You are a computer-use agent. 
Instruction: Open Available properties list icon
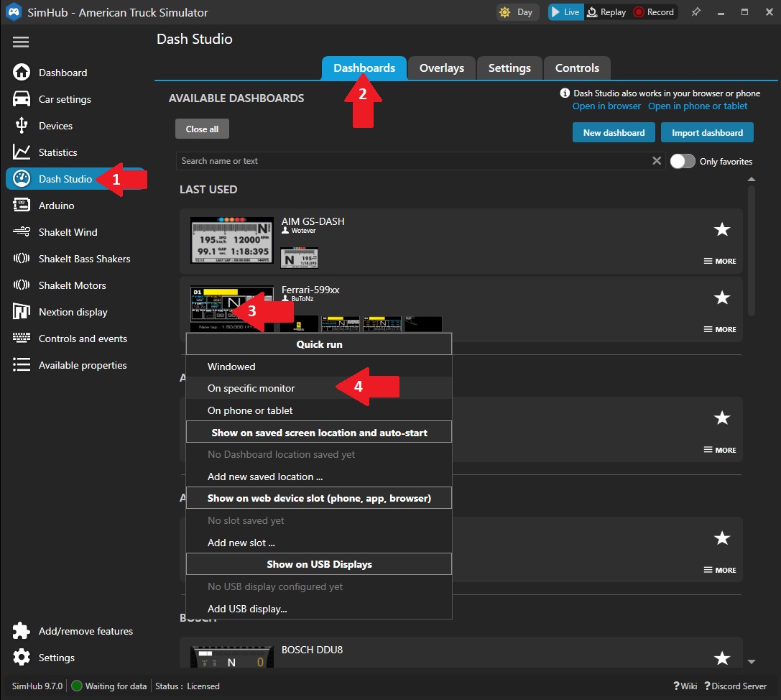click(22, 364)
